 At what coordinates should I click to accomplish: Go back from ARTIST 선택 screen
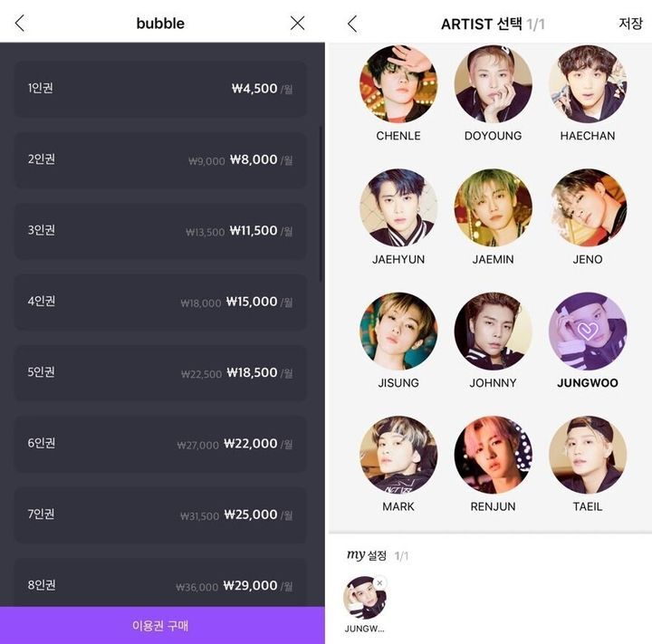click(x=352, y=24)
